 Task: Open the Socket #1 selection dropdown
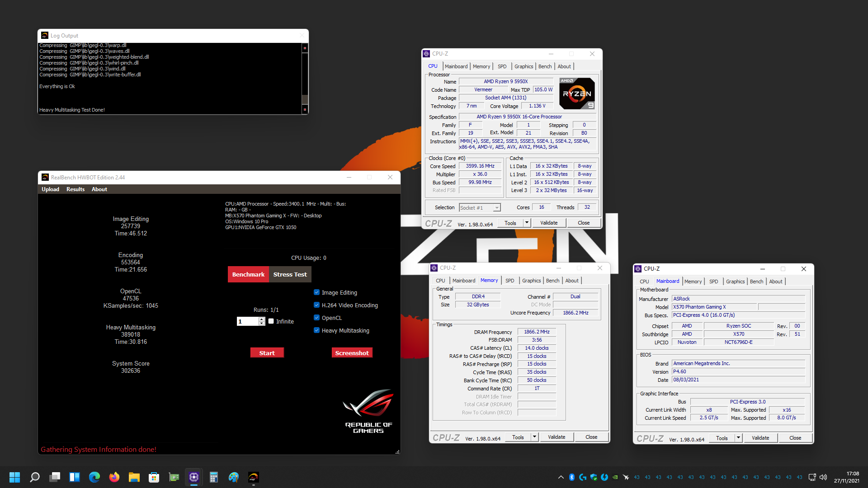click(x=497, y=208)
